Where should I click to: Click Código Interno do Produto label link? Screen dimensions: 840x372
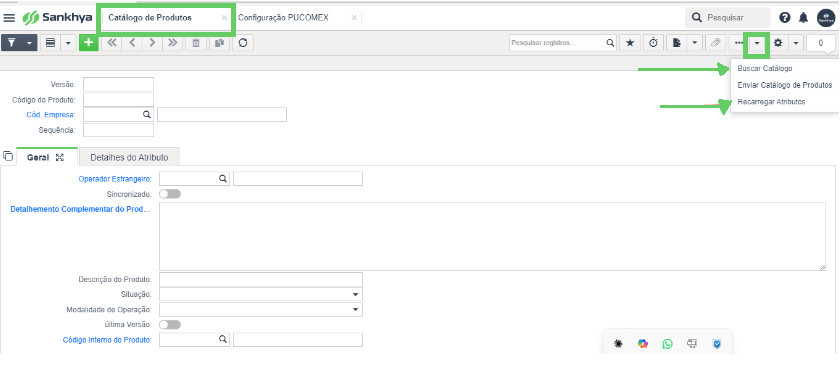(x=107, y=340)
